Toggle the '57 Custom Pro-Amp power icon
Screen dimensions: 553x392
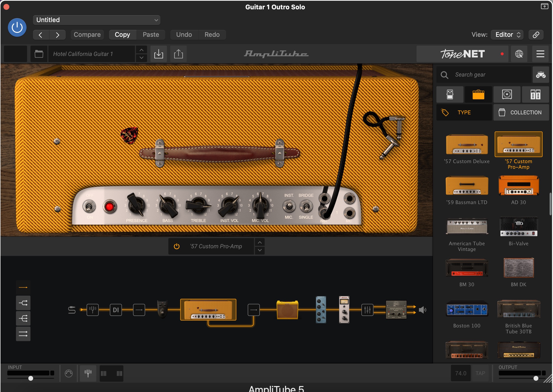[177, 246]
